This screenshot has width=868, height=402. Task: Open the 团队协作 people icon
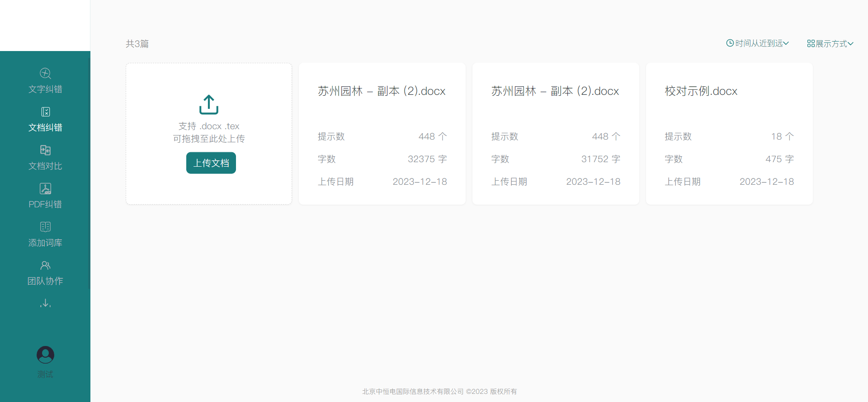tap(45, 265)
